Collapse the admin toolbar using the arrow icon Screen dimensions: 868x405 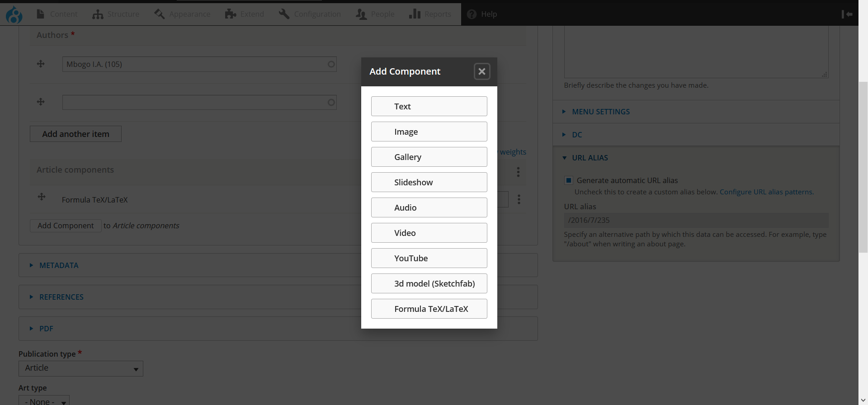pyautogui.click(x=847, y=14)
